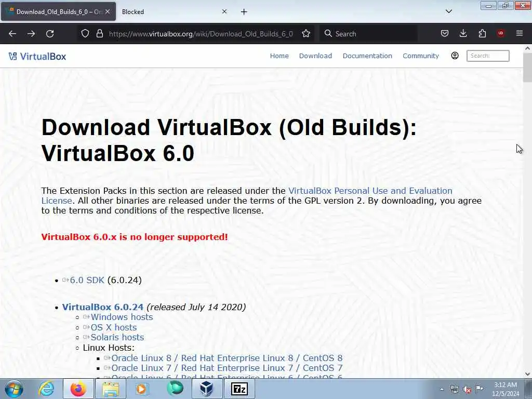
Task: Bookmark this page with the star icon
Action: click(x=306, y=34)
